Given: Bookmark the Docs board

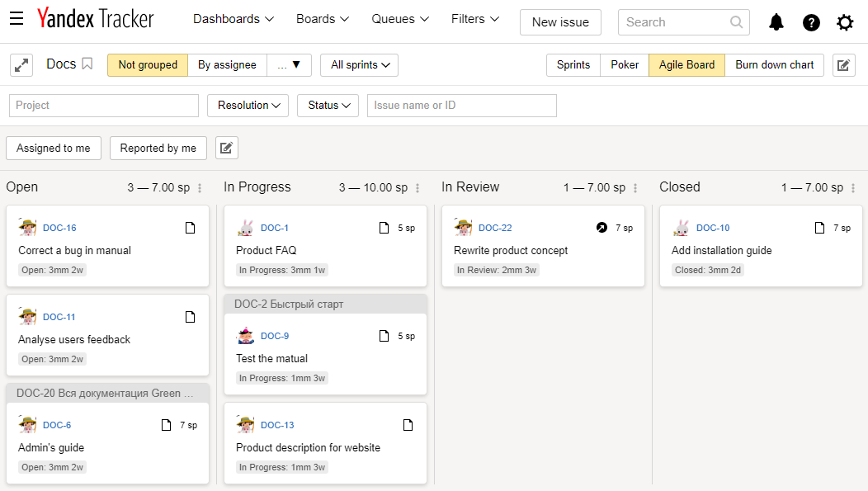Looking at the screenshot, I should point(87,64).
